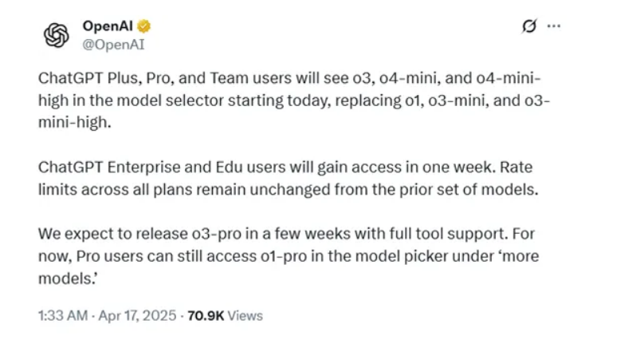Select the Apr 17, 2025 post date
Image resolution: width=644 pixels, height=343 pixels.
[x=137, y=316]
